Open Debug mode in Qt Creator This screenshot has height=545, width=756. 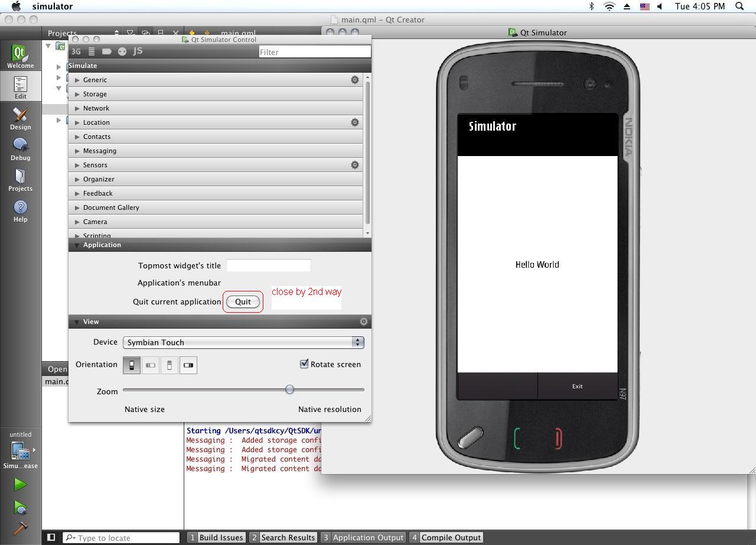20,148
